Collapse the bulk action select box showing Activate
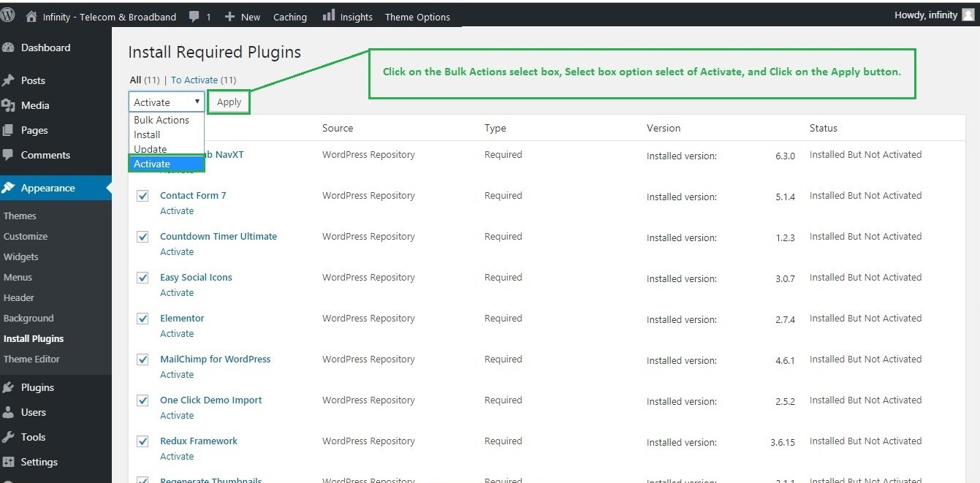 [x=167, y=102]
